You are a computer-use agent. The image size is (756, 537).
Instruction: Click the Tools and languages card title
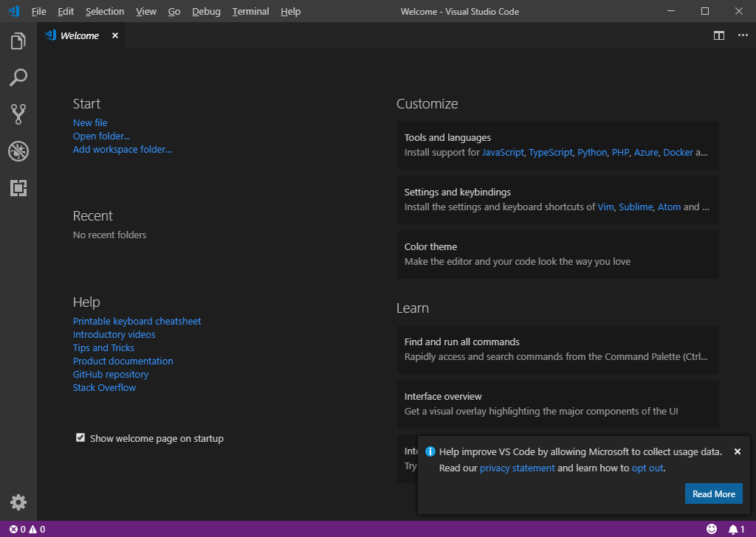tap(447, 138)
